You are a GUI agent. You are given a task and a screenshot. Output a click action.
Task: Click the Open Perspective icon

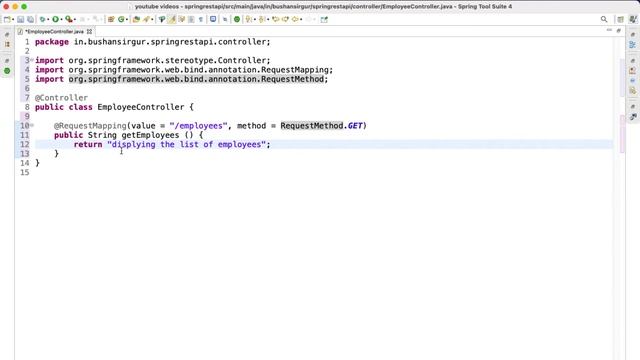click(x=620, y=19)
